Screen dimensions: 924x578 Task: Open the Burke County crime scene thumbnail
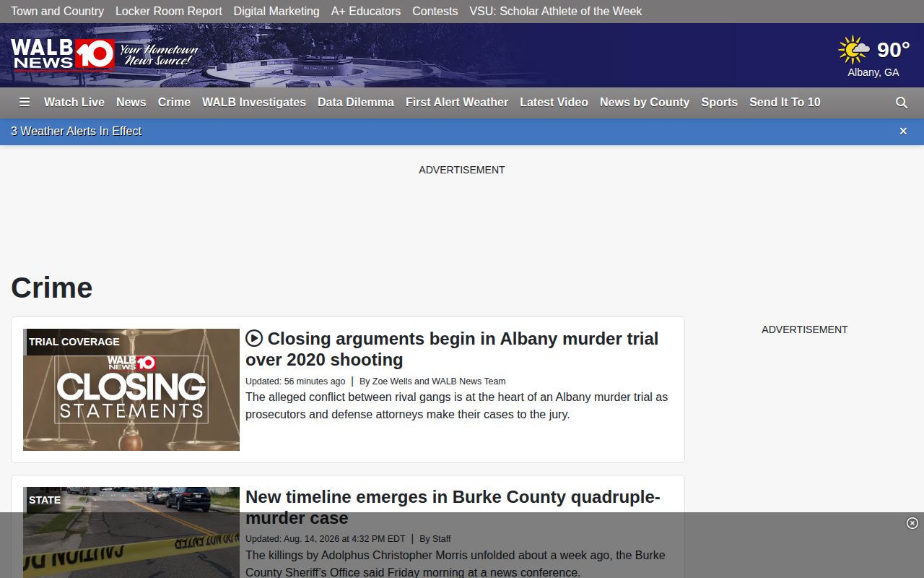pyautogui.click(x=131, y=532)
